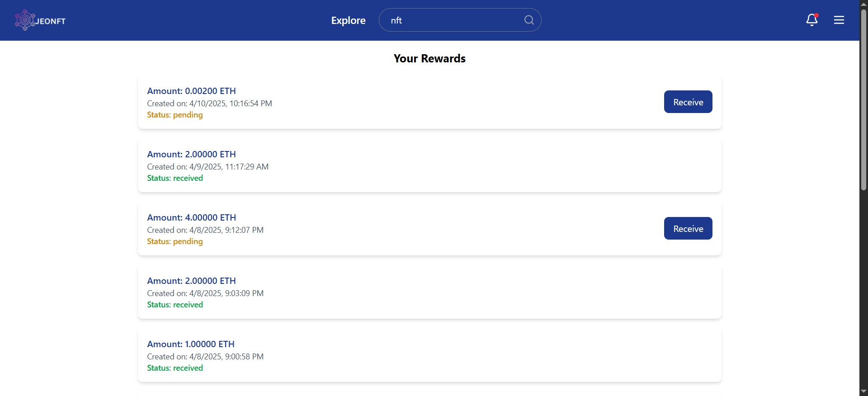Click the search magnifier icon
The height and width of the screenshot is (396, 868).
coord(529,20)
